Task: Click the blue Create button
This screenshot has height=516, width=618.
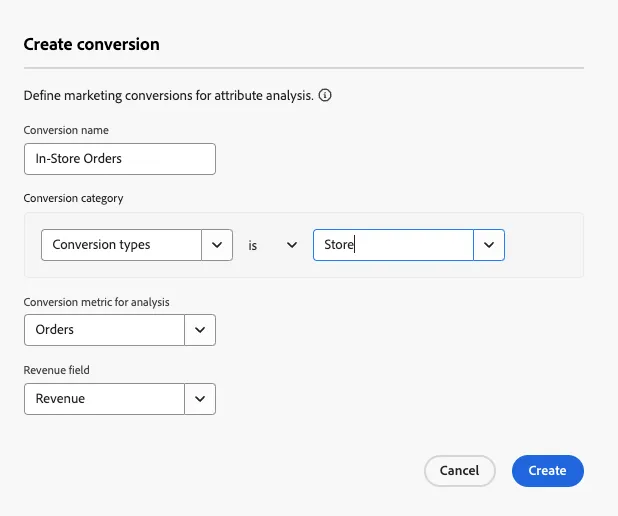Action: [x=547, y=471]
